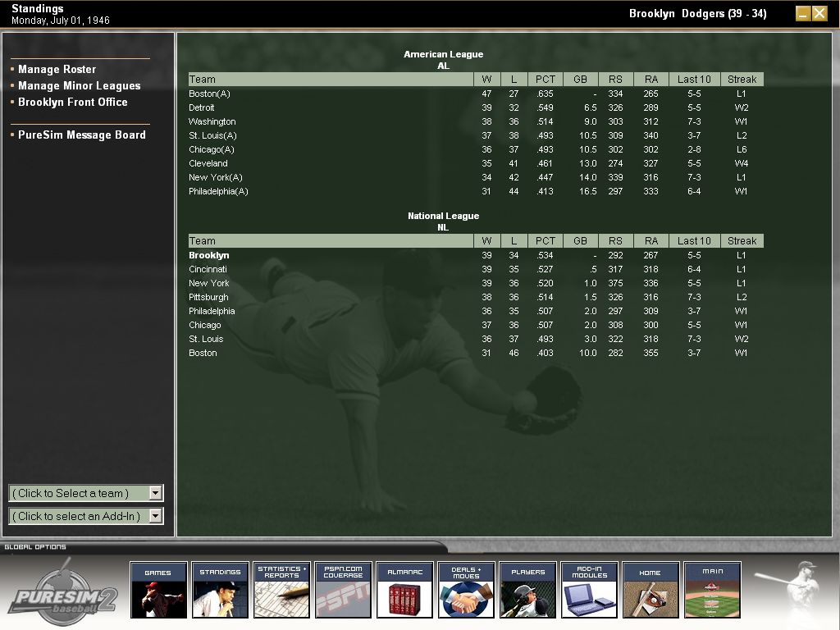Select Brooklyn team in National League

click(x=476, y=256)
